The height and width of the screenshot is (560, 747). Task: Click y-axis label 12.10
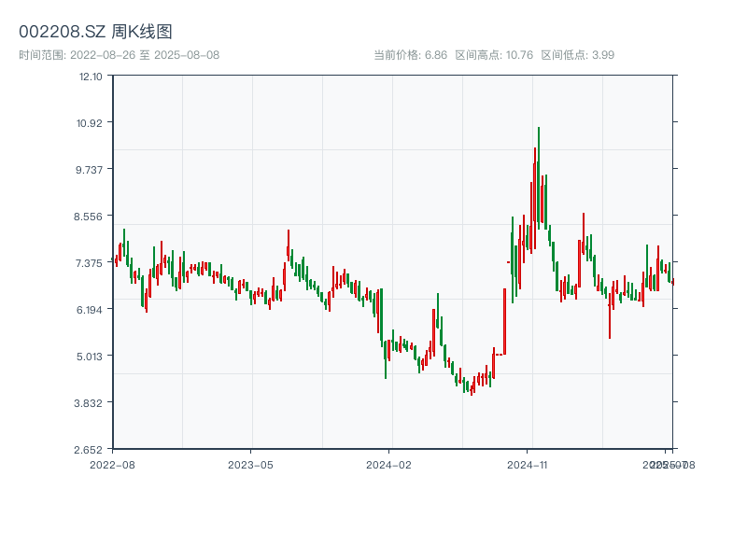91,77
